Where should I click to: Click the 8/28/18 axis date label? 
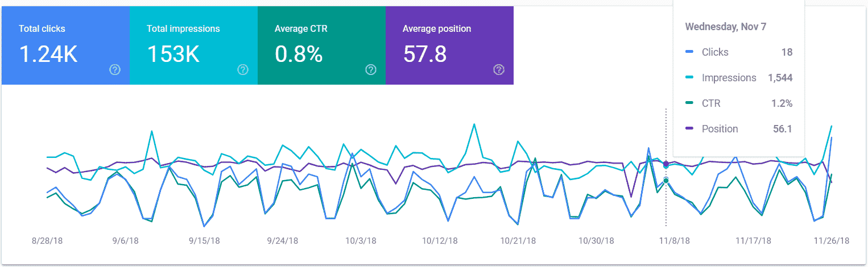tap(47, 241)
